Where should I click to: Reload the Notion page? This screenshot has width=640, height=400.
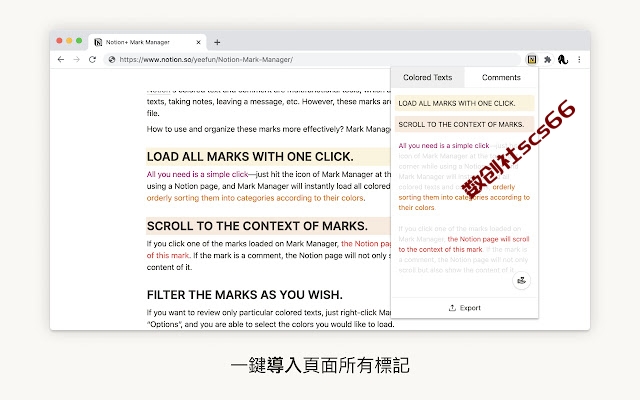coord(92,60)
